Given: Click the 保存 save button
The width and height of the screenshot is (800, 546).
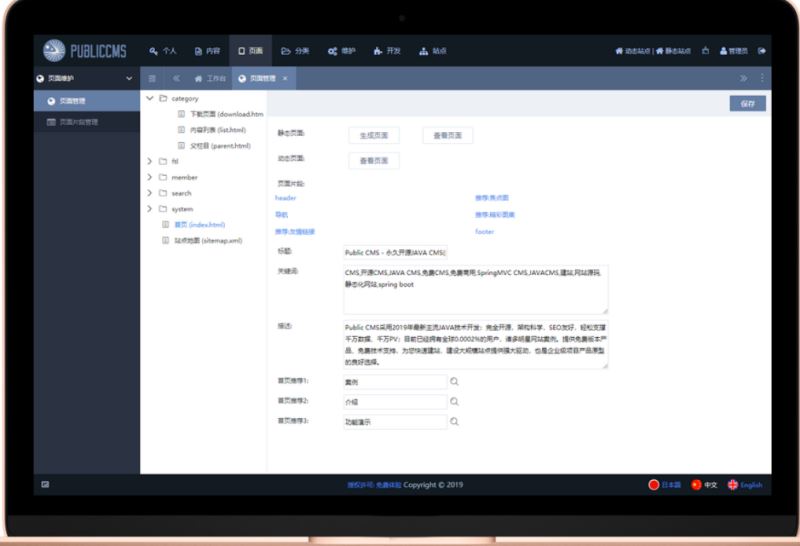Looking at the screenshot, I should tap(747, 104).
